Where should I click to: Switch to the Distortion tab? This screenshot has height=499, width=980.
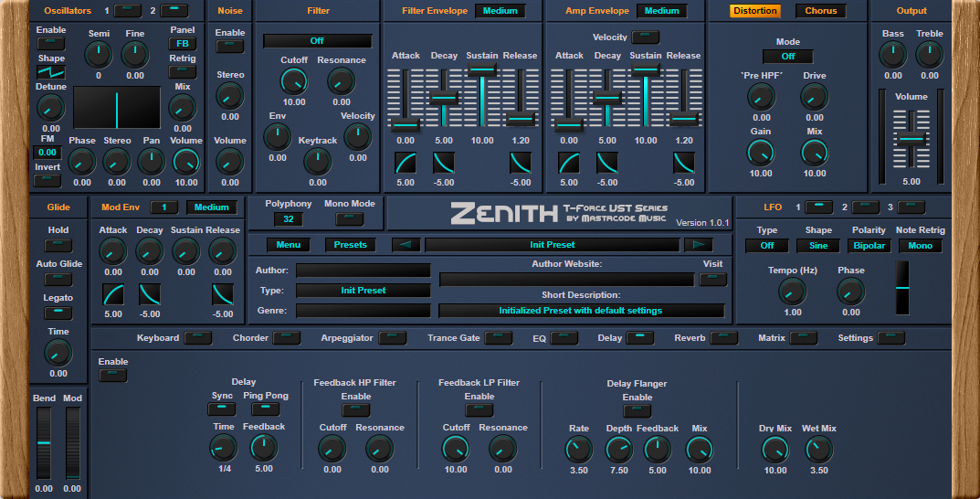755,11
